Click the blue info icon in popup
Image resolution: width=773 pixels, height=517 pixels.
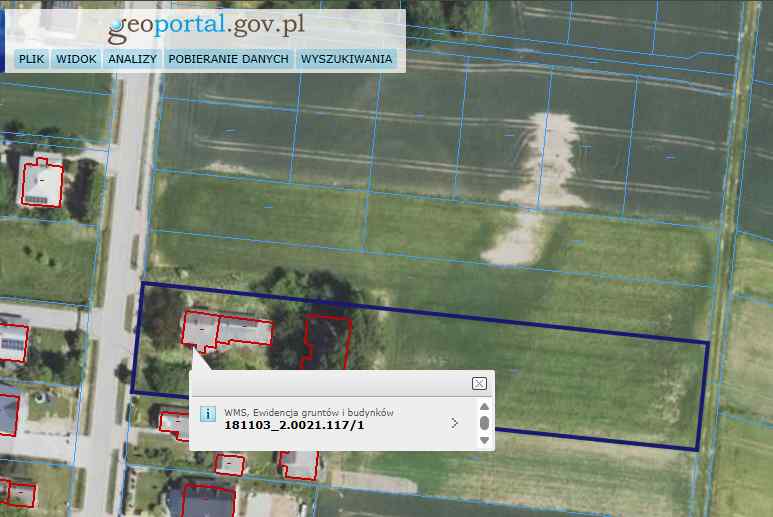(x=207, y=412)
